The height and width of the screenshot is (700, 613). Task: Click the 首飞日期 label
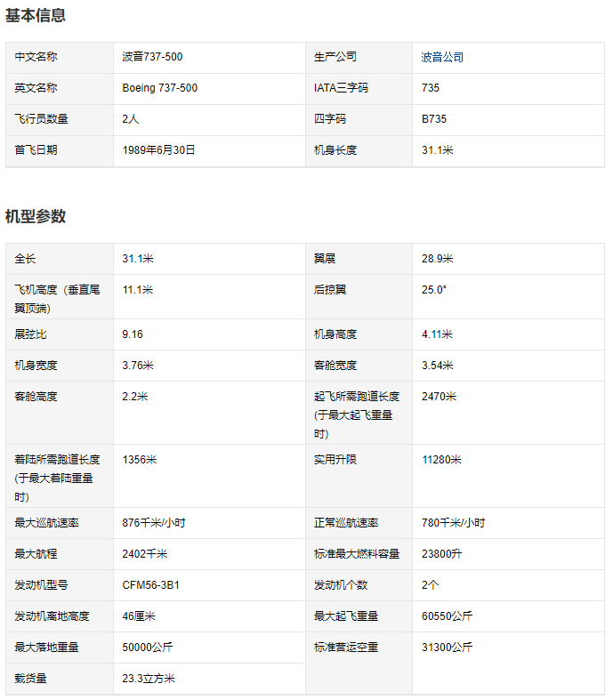point(36,150)
